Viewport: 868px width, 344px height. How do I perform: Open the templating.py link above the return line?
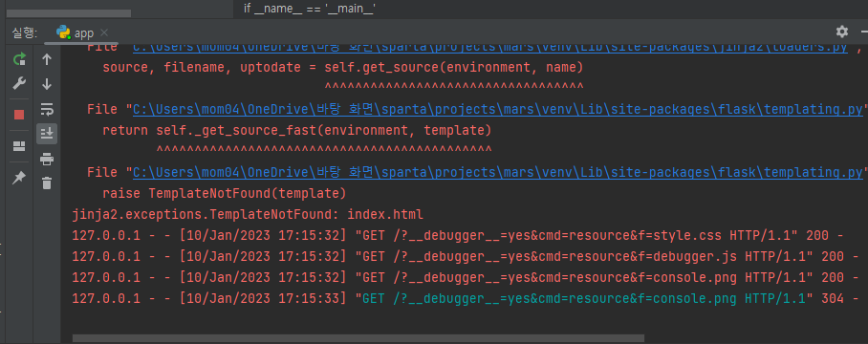(498, 110)
